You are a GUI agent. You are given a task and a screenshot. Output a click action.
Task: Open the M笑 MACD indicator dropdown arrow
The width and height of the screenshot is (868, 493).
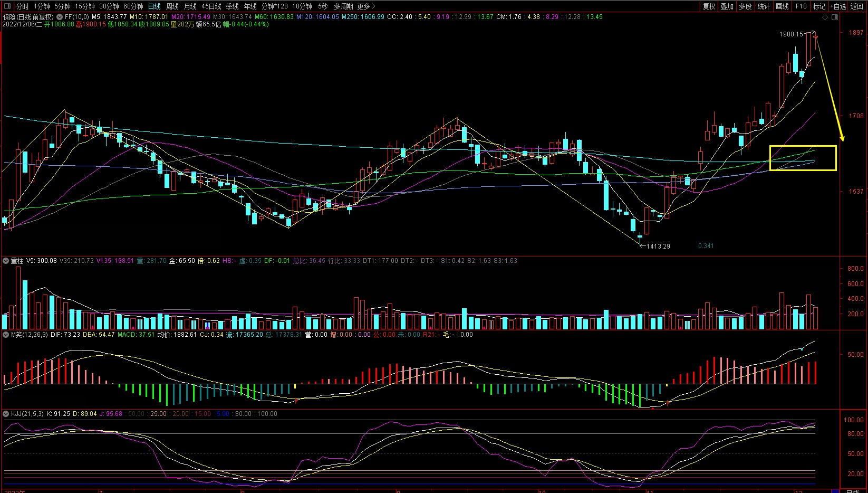(x=6, y=335)
